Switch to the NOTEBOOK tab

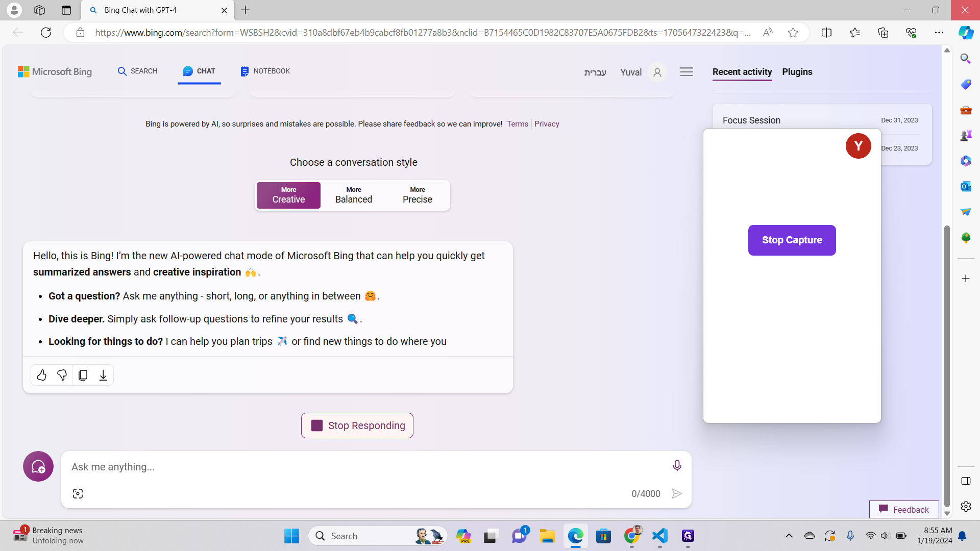click(265, 71)
